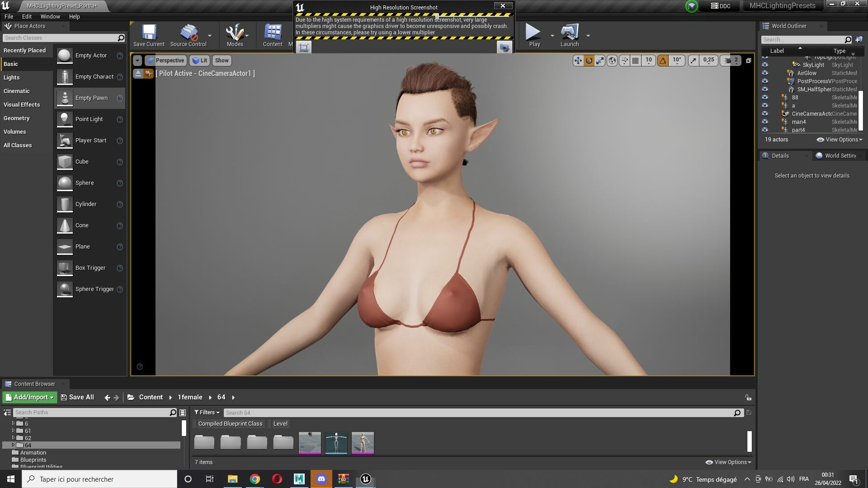Open the Edit menu
868x488 pixels.
click(27, 16)
